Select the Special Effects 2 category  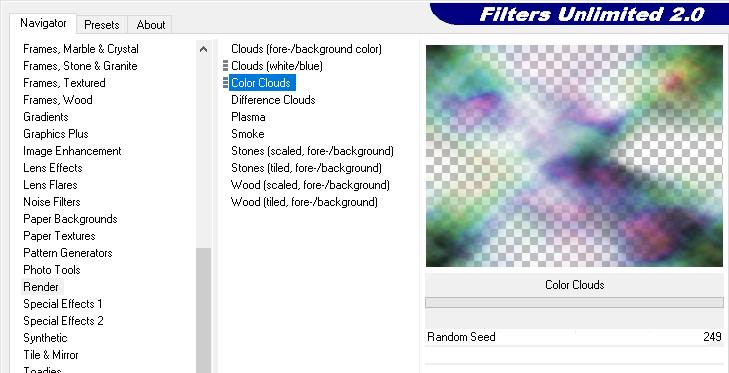point(63,321)
